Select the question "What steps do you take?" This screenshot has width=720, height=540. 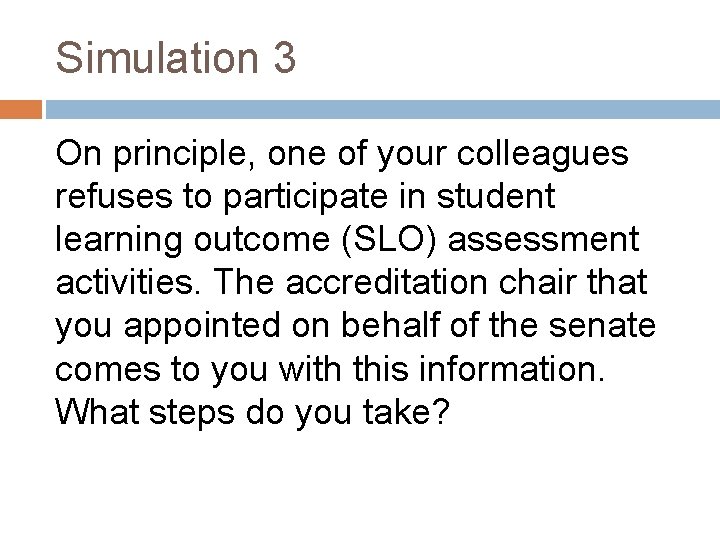[252, 412]
